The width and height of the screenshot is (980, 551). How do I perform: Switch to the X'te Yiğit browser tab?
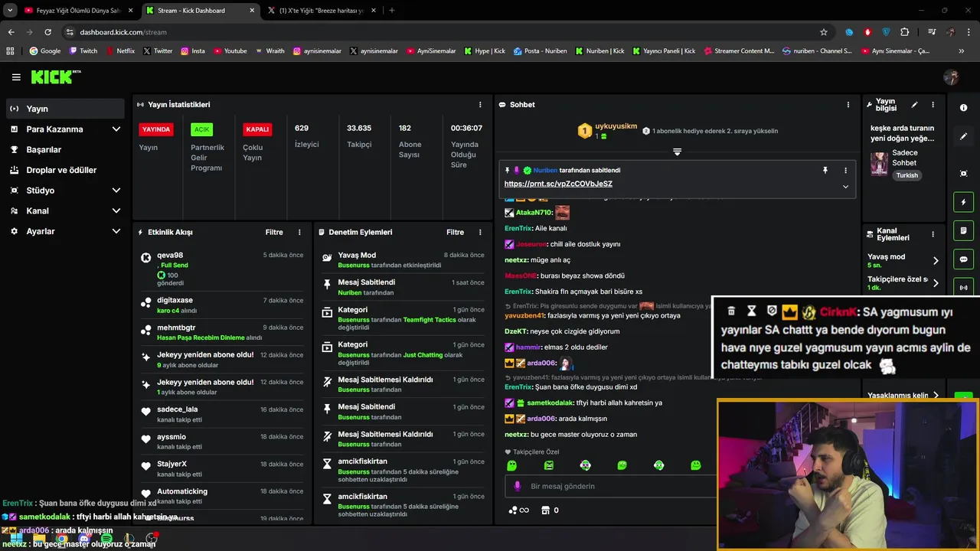(322, 11)
